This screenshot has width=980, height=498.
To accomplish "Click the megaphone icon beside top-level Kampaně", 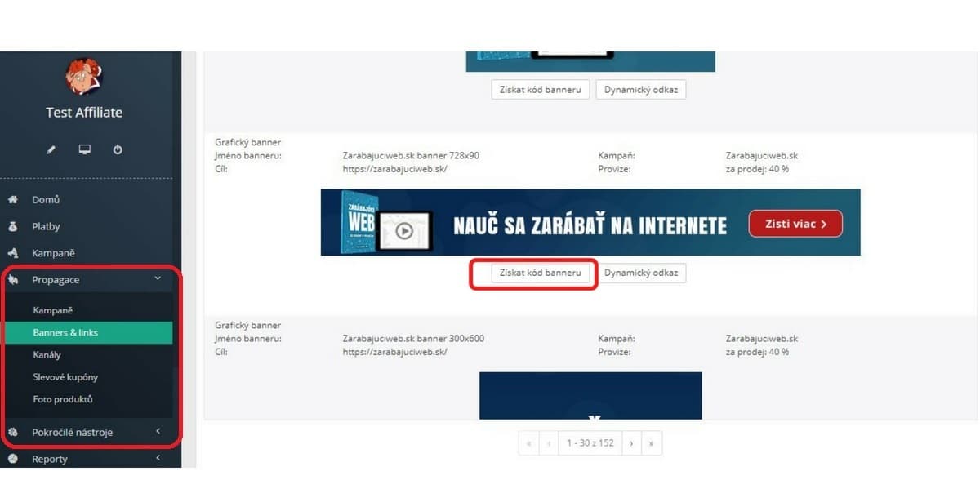I will (x=13, y=253).
